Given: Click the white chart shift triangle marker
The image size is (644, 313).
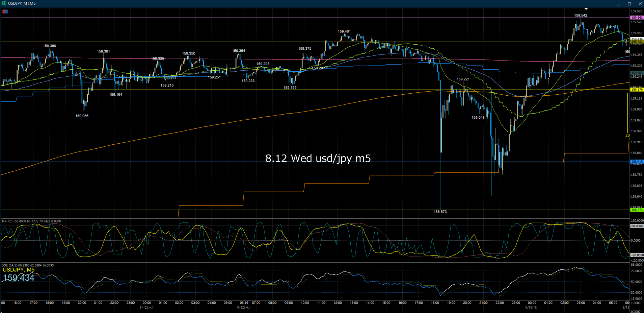Looking at the screenshot, I should [x=586, y=9].
